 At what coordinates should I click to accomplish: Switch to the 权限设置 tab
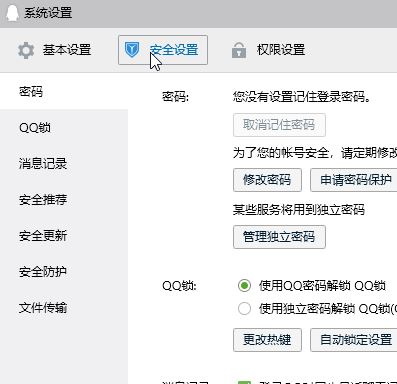coord(268,50)
